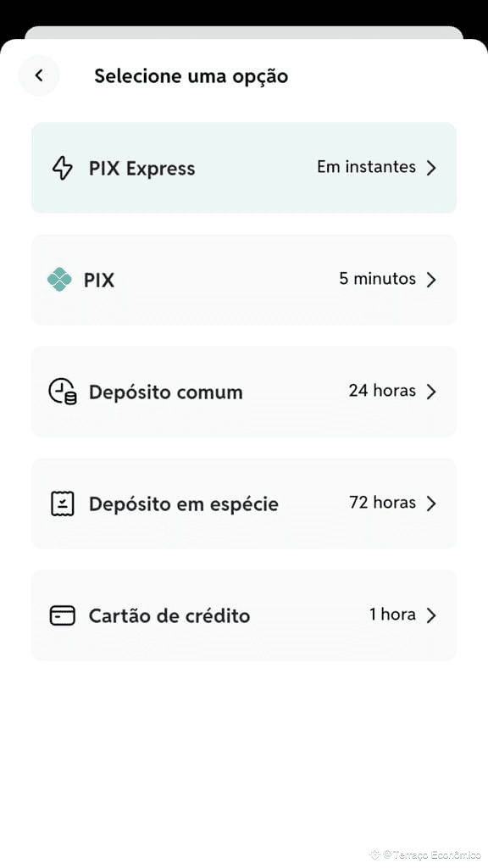Image resolution: width=488 pixels, height=868 pixels.
Task: Tap the receipt icon for Depósito em espécie
Action: pos(63,504)
